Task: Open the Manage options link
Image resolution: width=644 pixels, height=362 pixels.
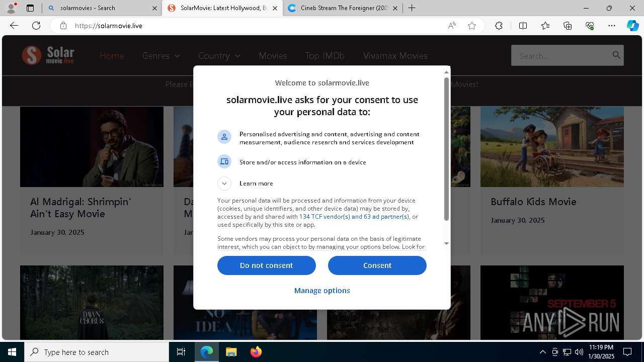Action: tap(322, 291)
